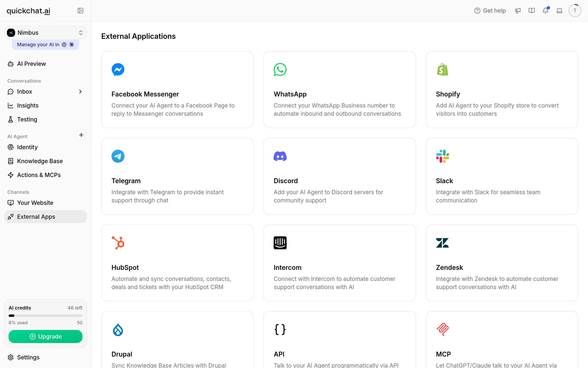The image size is (588, 368).
Task: Click the Nimbus workspace avatar icon
Action: [11, 33]
